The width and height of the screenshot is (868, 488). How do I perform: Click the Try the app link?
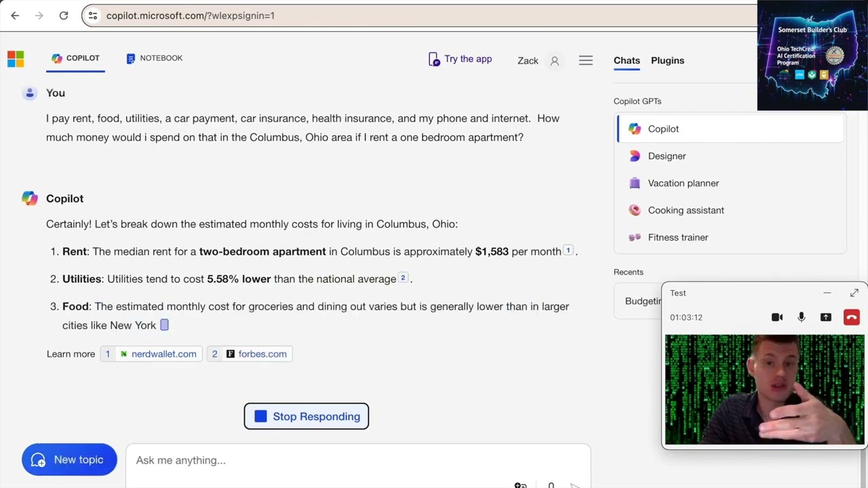[x=460, y=60]
